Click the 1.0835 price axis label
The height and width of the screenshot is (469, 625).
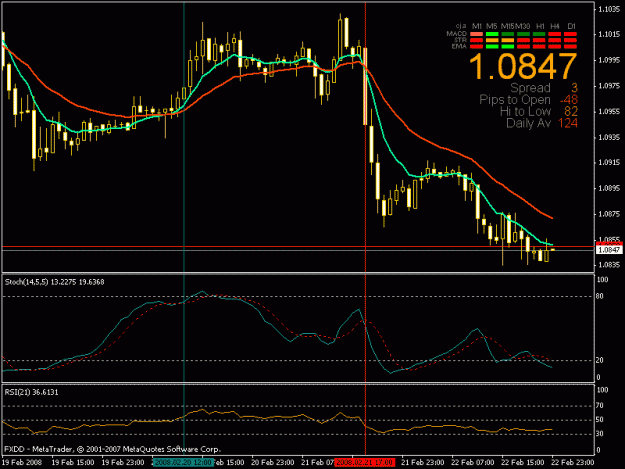[609, 265]
